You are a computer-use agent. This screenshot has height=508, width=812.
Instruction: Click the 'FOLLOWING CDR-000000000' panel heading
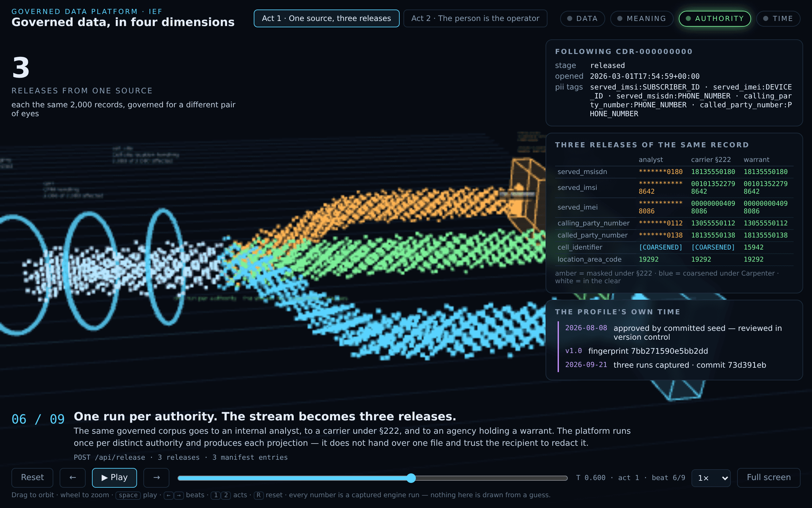623,51
